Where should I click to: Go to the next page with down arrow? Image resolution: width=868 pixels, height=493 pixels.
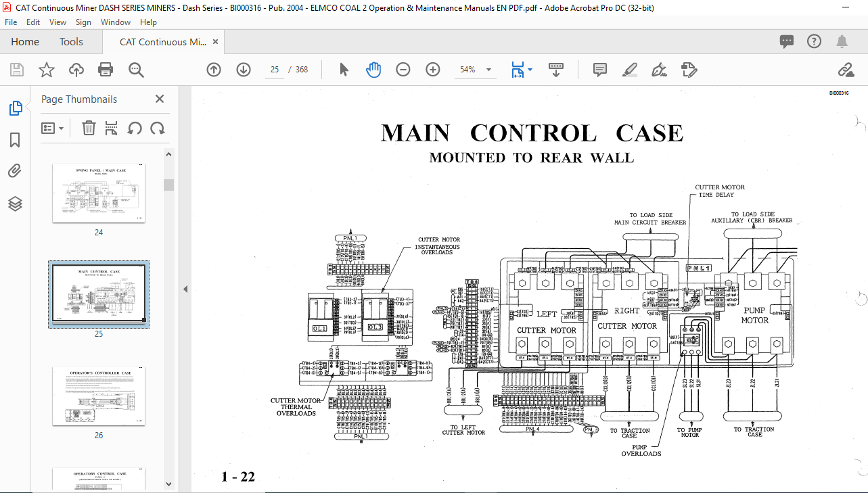pos(244,70)
